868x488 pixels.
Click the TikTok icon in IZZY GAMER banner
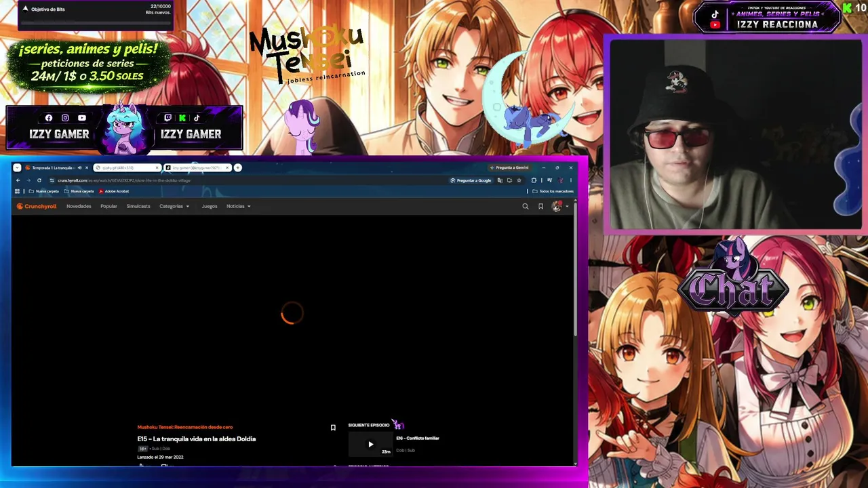click(197, 118)
